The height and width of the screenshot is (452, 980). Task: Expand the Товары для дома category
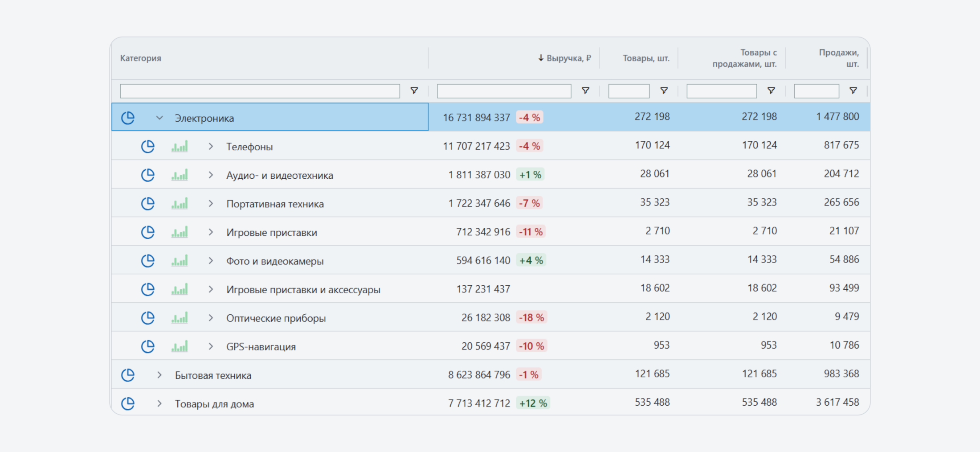159,403
